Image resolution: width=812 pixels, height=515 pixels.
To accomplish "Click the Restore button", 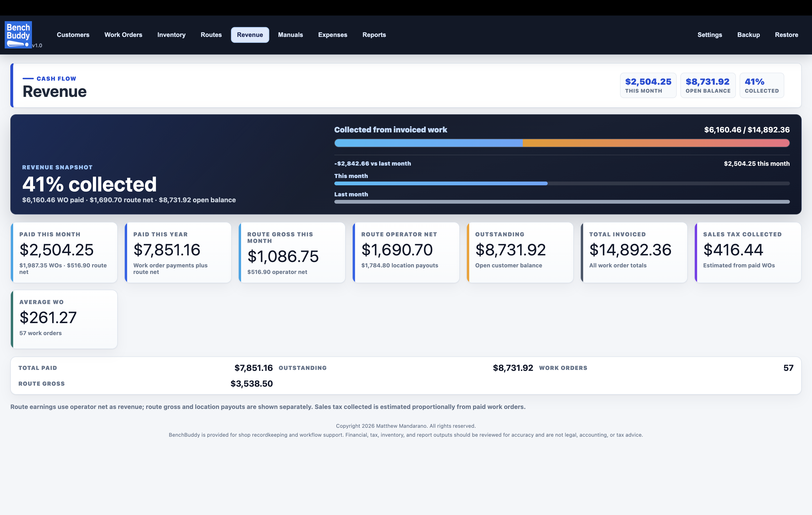I will pyautogui.click(x=786, y=35).
